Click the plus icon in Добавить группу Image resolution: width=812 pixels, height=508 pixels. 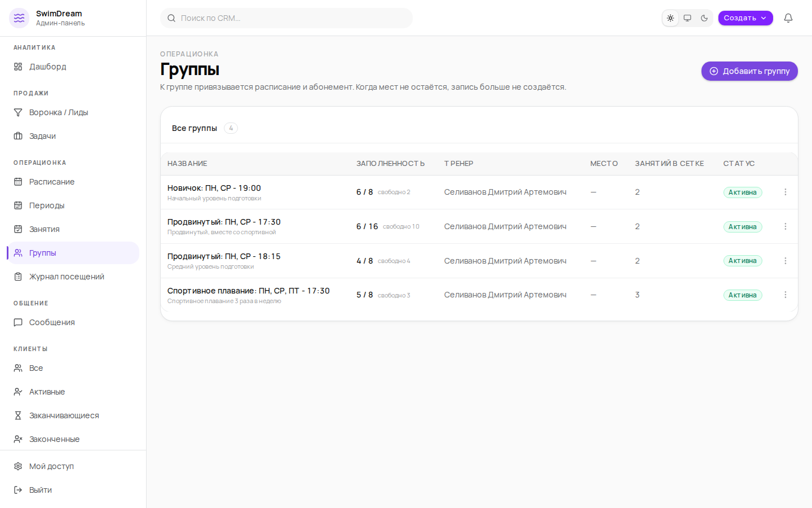tap(714, 71)
